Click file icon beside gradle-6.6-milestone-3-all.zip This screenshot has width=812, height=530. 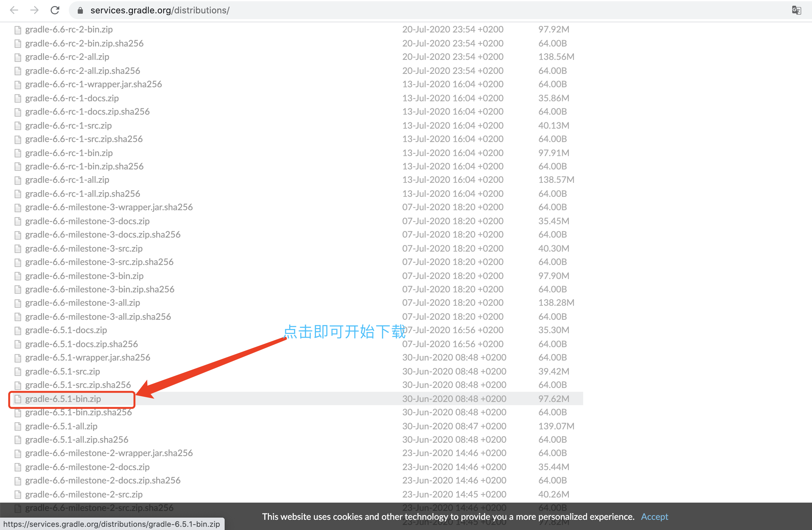[18, 303]
